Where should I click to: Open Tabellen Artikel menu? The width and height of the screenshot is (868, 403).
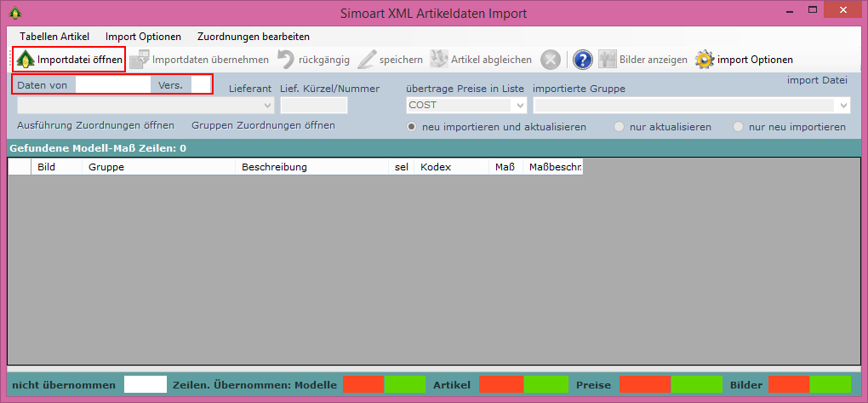54,37
